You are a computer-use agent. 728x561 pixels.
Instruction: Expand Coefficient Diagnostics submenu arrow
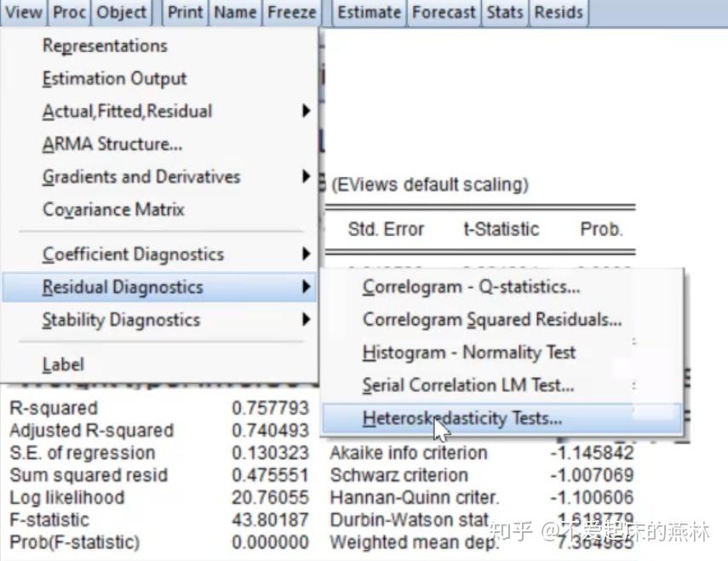click(x=306, y=255)
